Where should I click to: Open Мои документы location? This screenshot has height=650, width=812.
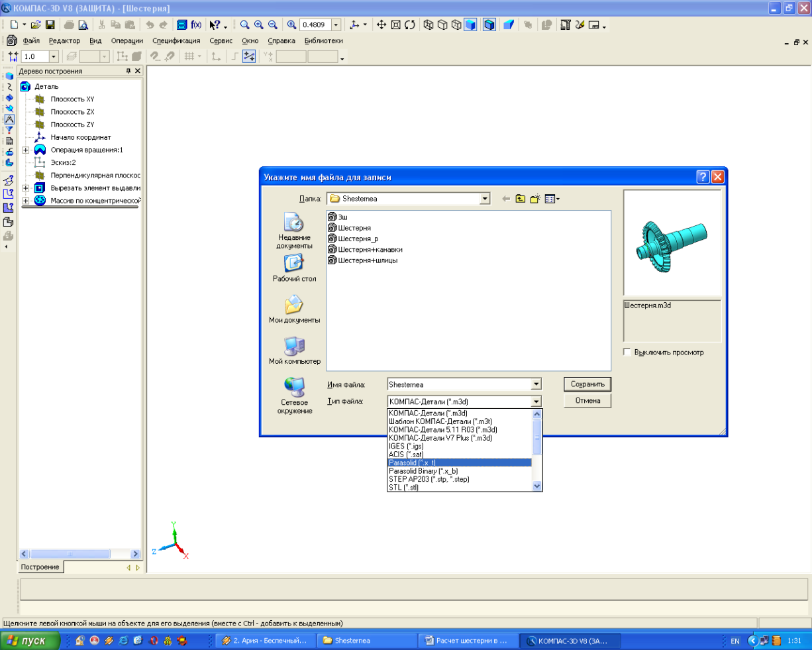(294, 309)
